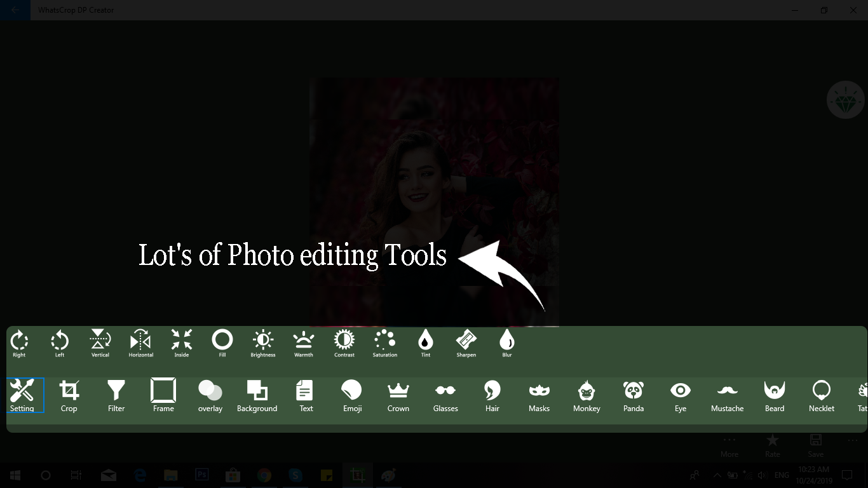Open the Action Center notifications
The width and height of the screenshot is (868, 488).
click(x=847, y=475)
